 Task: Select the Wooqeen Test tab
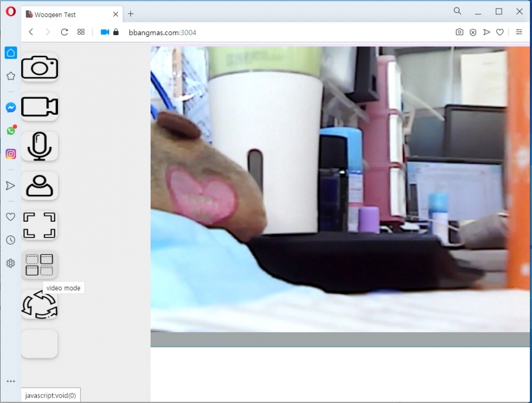coord(72,14)
